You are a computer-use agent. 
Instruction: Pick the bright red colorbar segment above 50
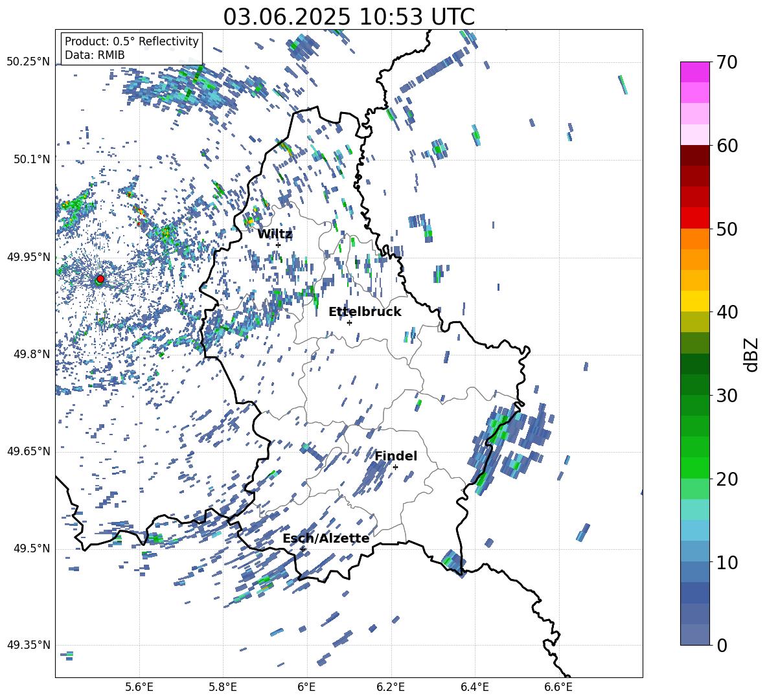point(694,218)
